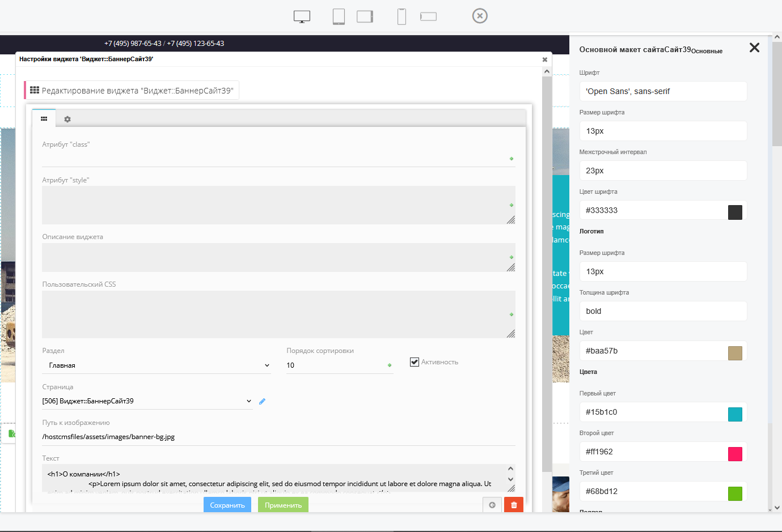Open the teal #15b1c0 color swatch
Image resolution: width=782 pixels, height=532 pixels.
(735, 414)
